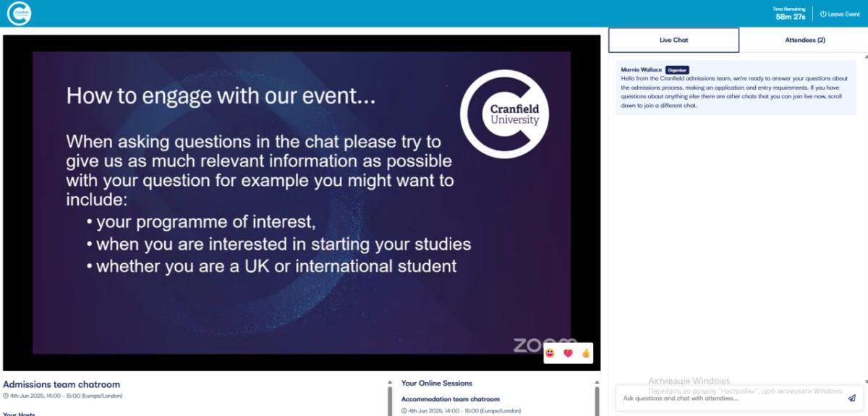The image size is (868, 416).
Task: Send the red heart reaction
Action: point(568,353)
